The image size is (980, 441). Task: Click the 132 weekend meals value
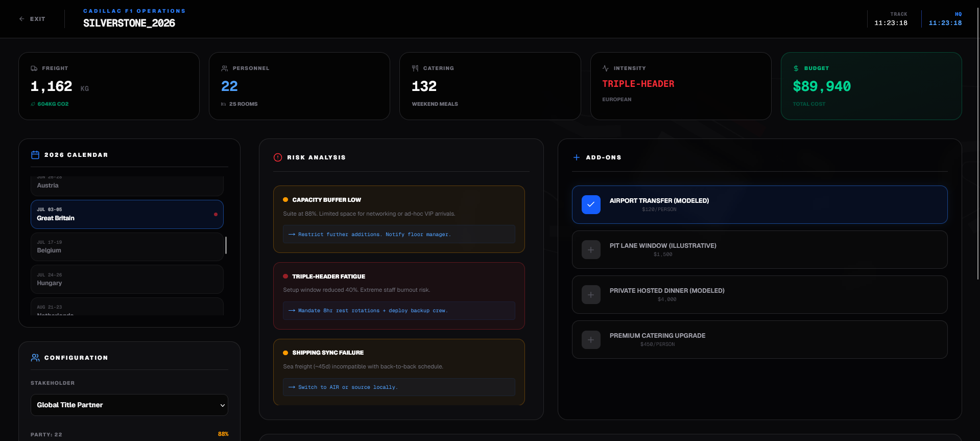pyautogui.click(x=424, y=86)
